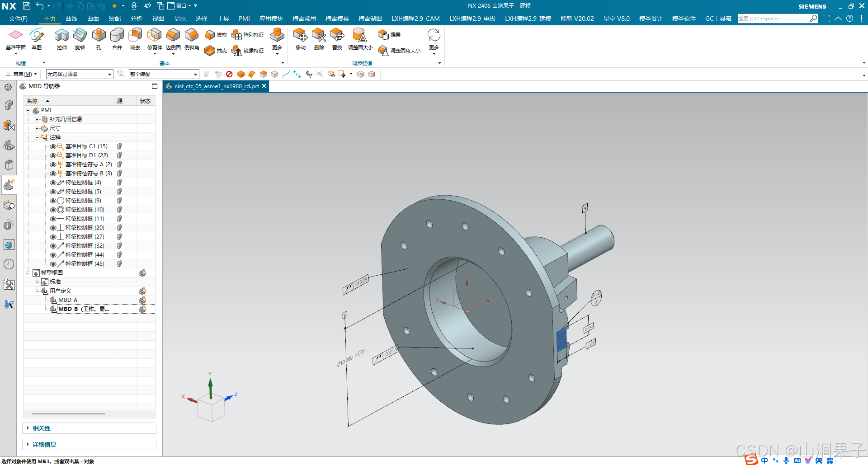Click the Sogou input method icon

pos(751,460)
